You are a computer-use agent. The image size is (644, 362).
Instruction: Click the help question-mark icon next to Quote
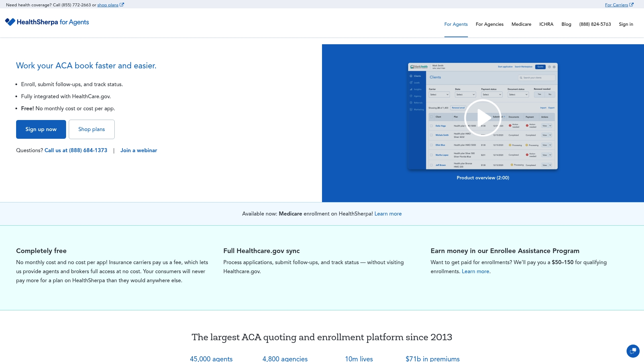coord(549,67)
